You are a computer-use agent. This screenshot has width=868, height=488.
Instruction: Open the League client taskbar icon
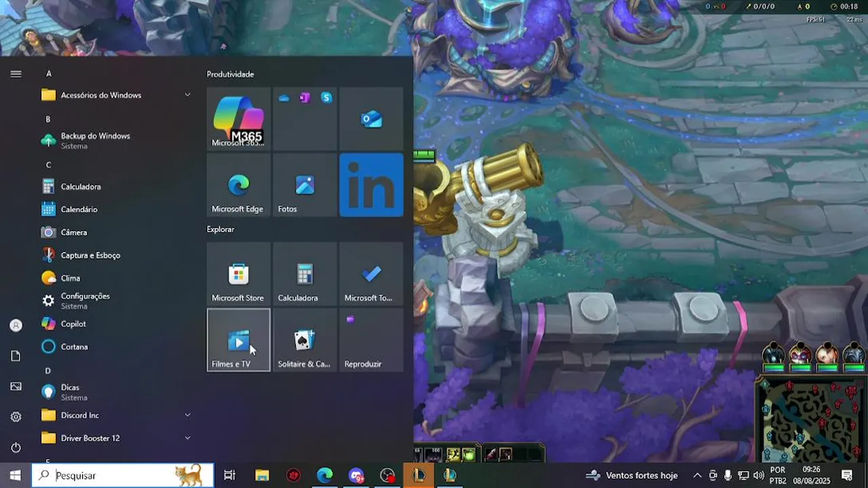(x=450, y=475)
